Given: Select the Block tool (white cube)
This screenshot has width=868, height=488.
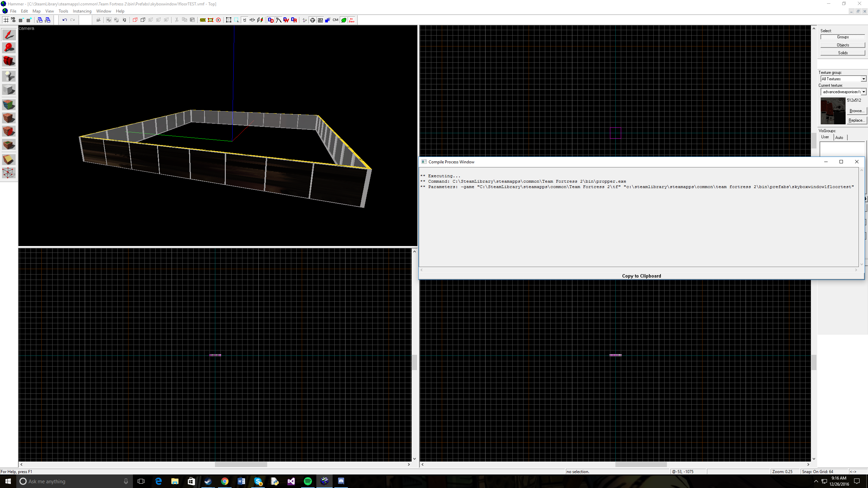Looking at the screenshot, I should coord(9,90).
